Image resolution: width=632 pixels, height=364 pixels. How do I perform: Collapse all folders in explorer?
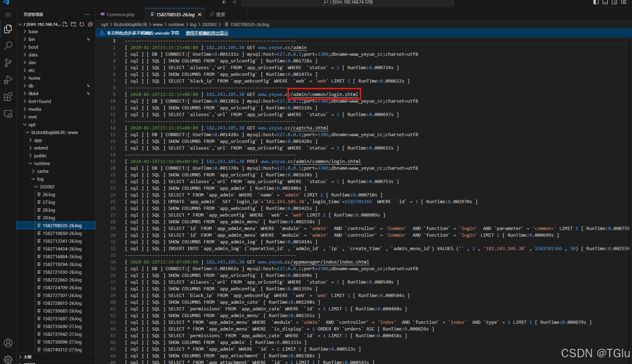(x=90, y=24)
